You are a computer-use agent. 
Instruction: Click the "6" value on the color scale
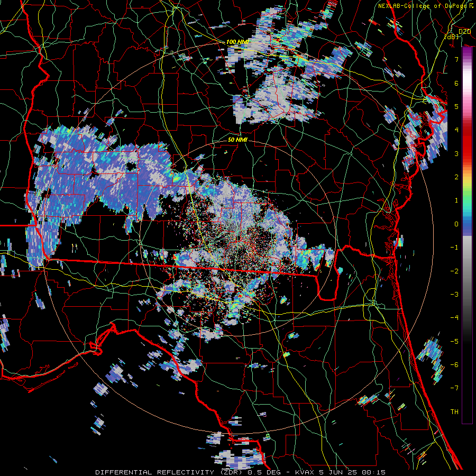[x=456, y=83]
